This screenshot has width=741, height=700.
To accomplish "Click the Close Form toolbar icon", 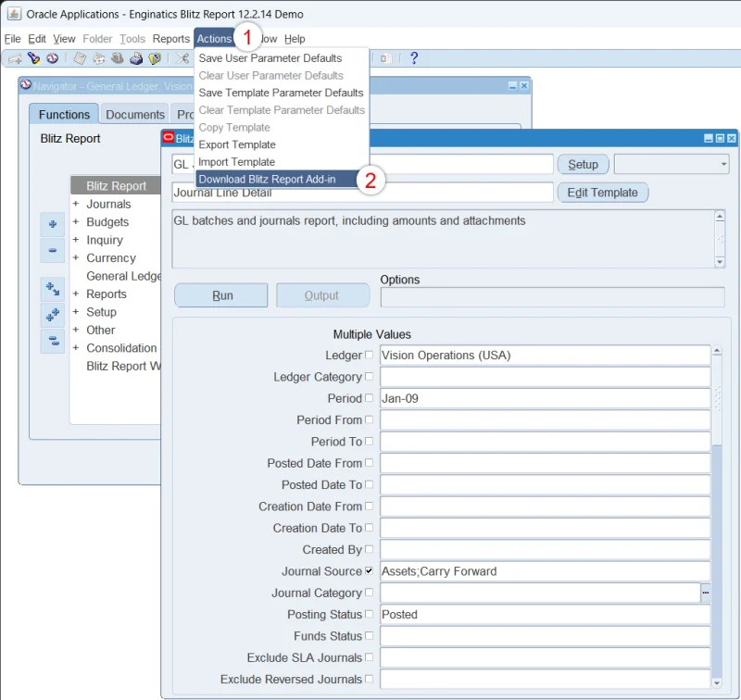I will pyautogui.click(x=155, y=58).
